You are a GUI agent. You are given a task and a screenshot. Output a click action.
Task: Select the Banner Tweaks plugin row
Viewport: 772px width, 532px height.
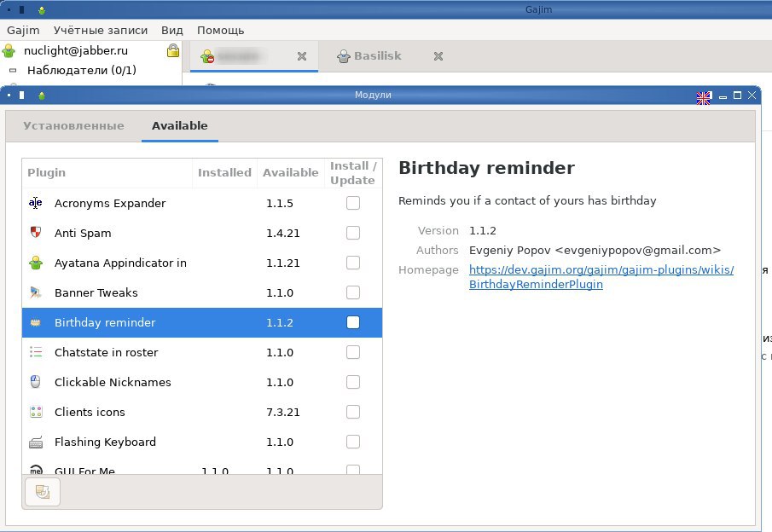click(202, 292)
